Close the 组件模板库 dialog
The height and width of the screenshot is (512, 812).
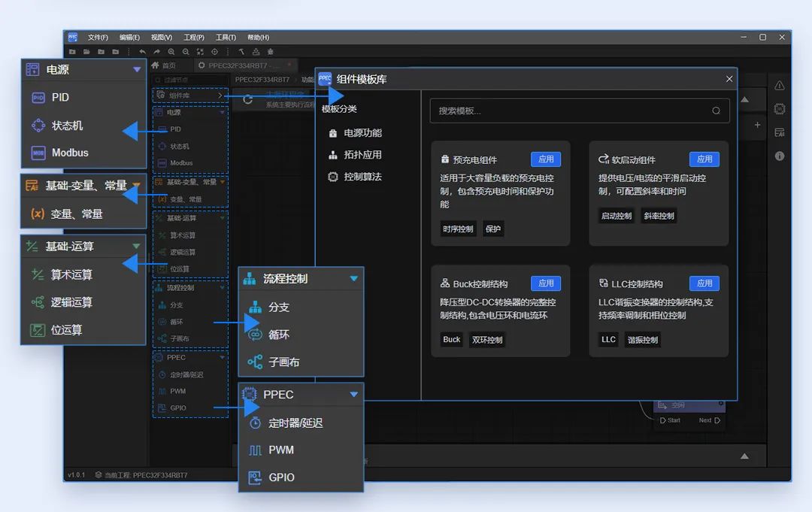pyautogui.click(x=729, y=79)
